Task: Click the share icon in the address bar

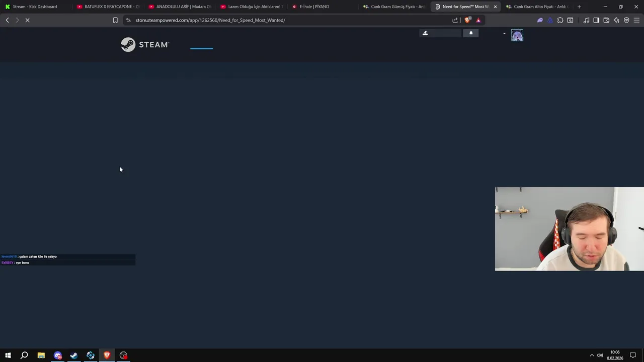Action: 455,20
